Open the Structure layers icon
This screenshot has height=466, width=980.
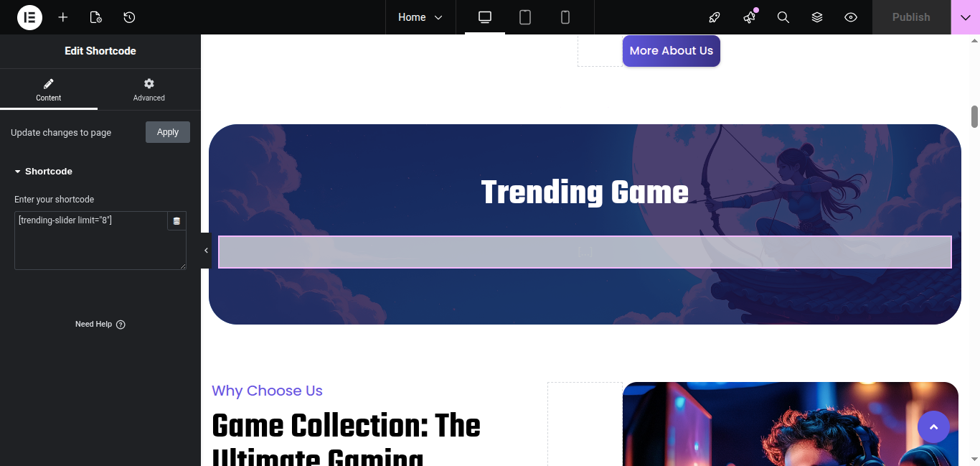(817, 17)
